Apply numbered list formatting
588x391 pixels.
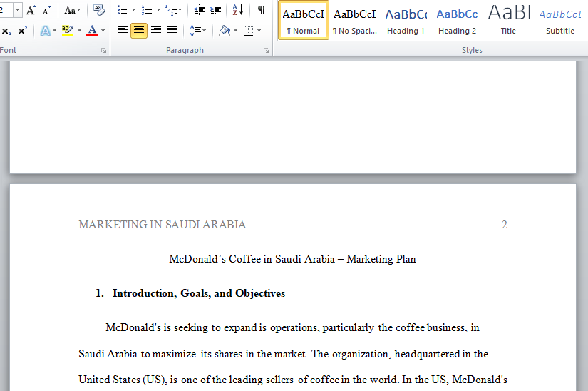click(x=147, y=10)
